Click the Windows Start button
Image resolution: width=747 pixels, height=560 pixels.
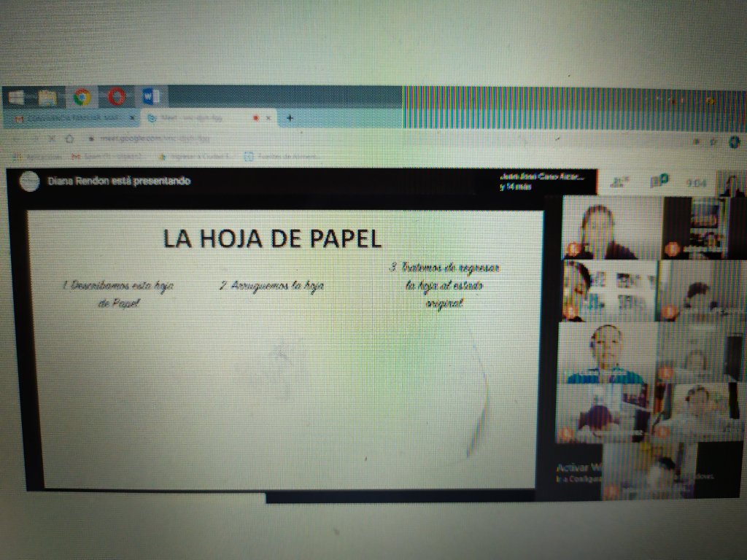pos(16,97)
